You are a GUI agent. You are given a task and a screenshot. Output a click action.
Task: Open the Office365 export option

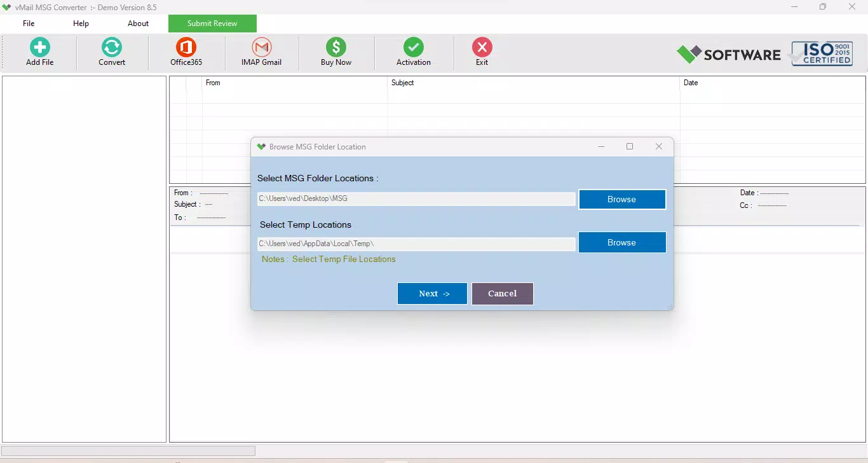click(186, 52)
